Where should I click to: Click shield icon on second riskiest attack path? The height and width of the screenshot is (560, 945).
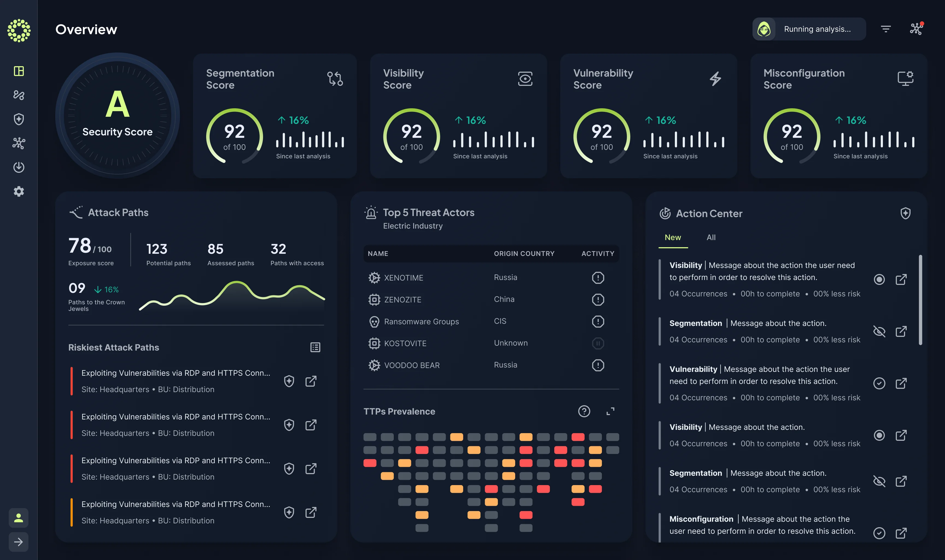click(289, 425)
